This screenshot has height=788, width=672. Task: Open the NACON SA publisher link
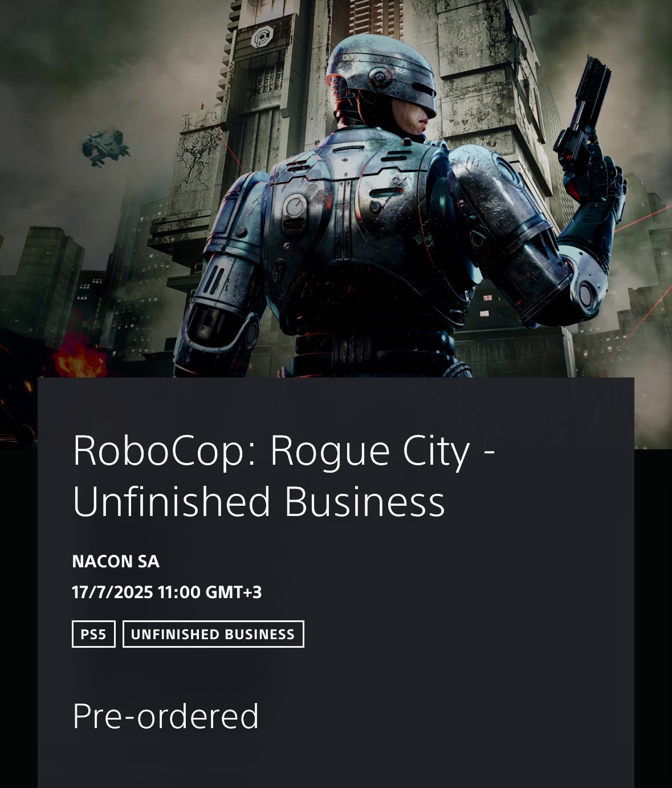pyautogui.click(x=116, y=562)
